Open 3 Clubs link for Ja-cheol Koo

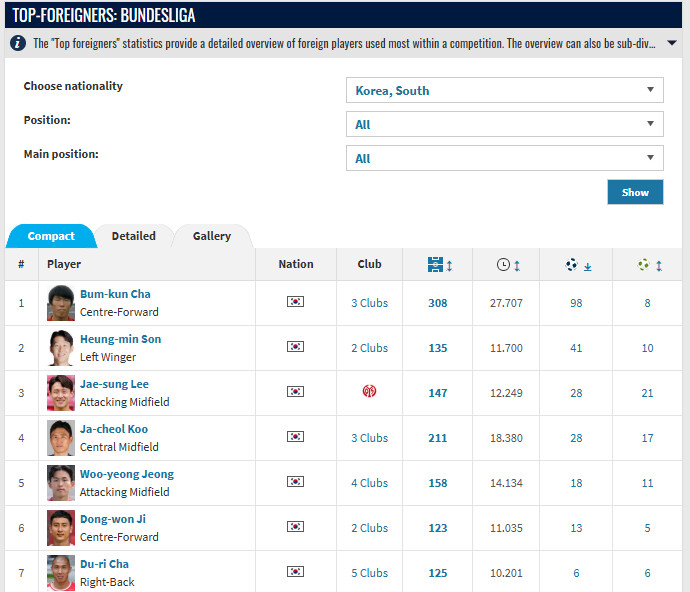click(370, 438)
